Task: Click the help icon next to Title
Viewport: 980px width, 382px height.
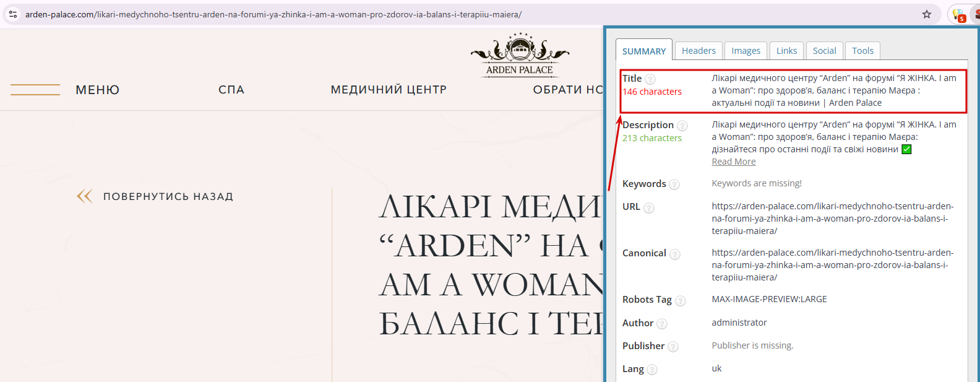Action: [650, 79]
